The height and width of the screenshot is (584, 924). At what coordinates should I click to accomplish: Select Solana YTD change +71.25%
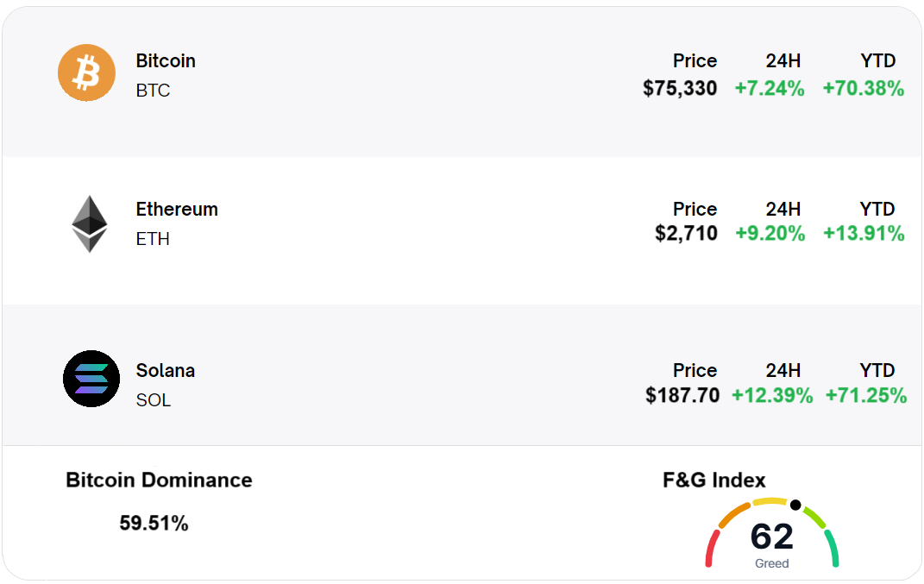click(x=866, y=396)
